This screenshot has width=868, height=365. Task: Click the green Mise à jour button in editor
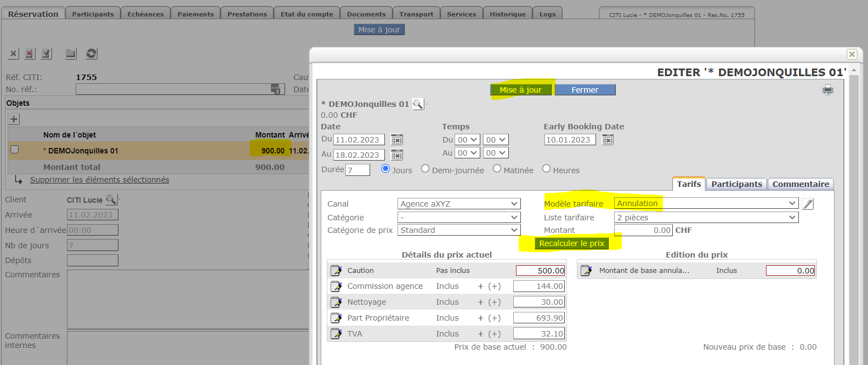[520, 90]
